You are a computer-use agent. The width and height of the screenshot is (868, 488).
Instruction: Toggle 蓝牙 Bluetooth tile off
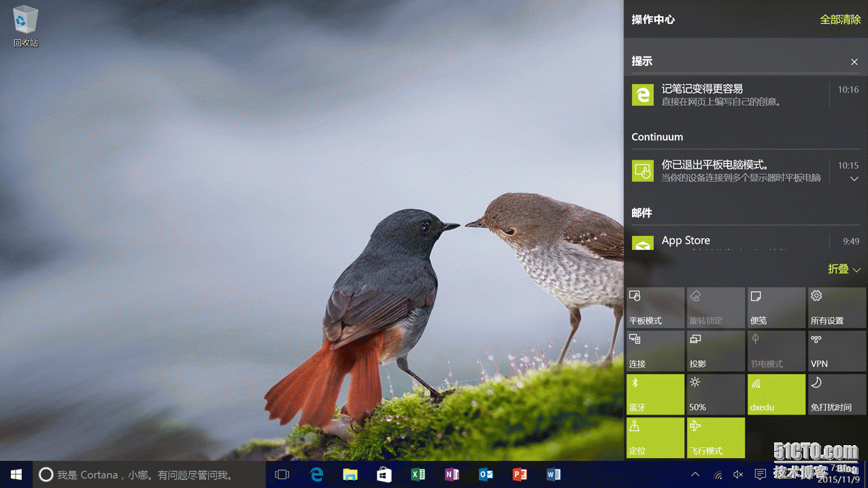(x=655, y=395)
